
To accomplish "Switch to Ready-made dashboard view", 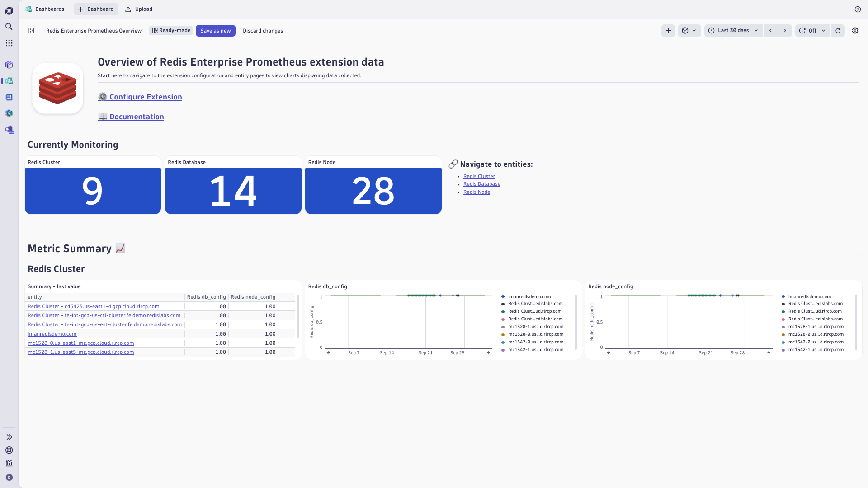I will (170, 30).
